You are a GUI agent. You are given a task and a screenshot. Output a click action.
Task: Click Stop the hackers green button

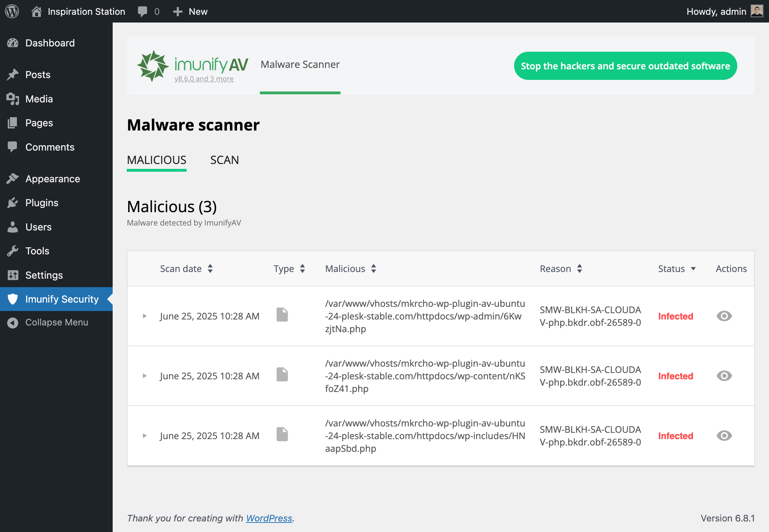[625, 66]
